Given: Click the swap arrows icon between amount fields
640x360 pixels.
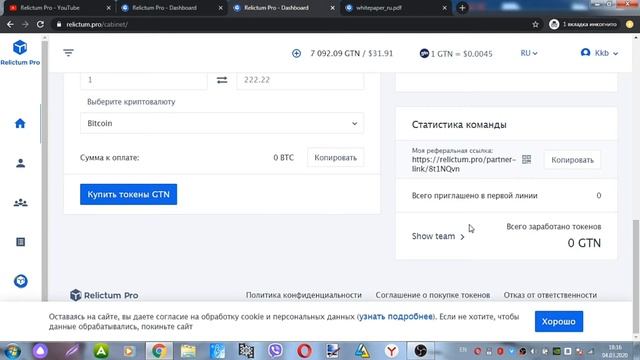Looking at the screenshot, I should [222, 80].
